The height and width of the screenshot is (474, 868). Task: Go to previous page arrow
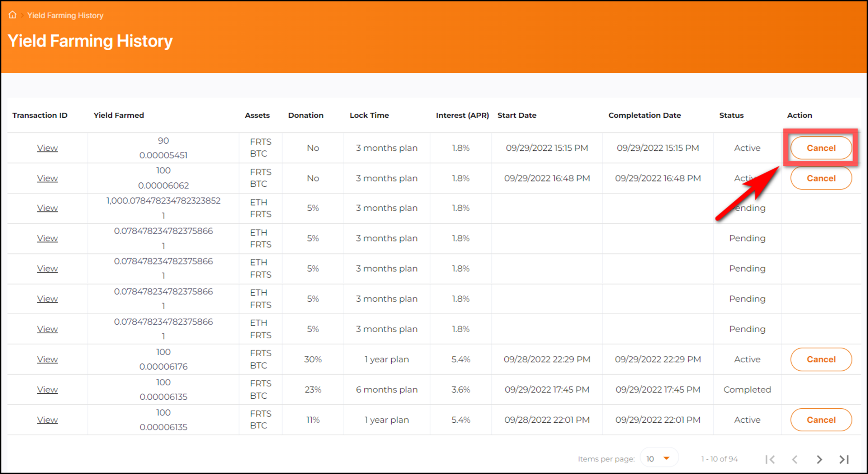pyautogui.click(x=795, y=459)
